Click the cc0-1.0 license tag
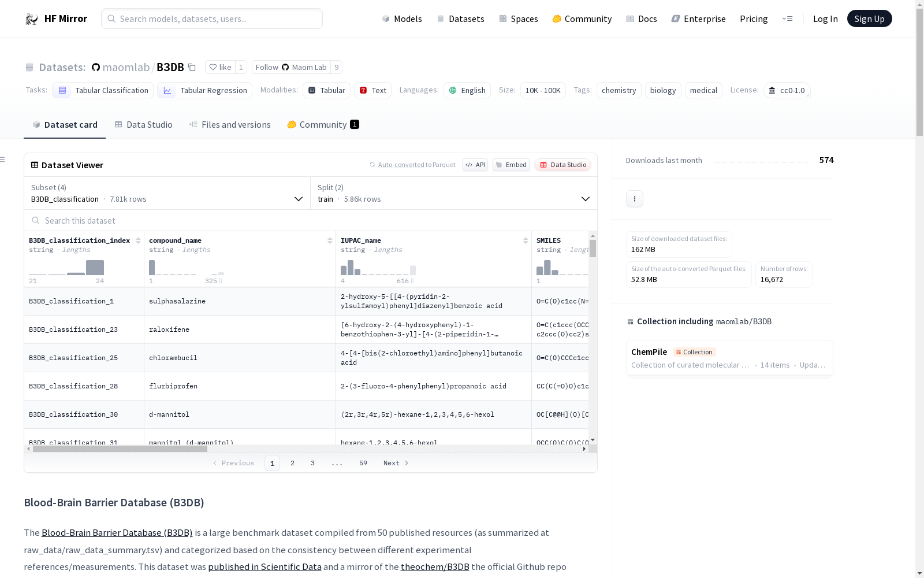This screenshot has height=578, width=924. (787, 90)
